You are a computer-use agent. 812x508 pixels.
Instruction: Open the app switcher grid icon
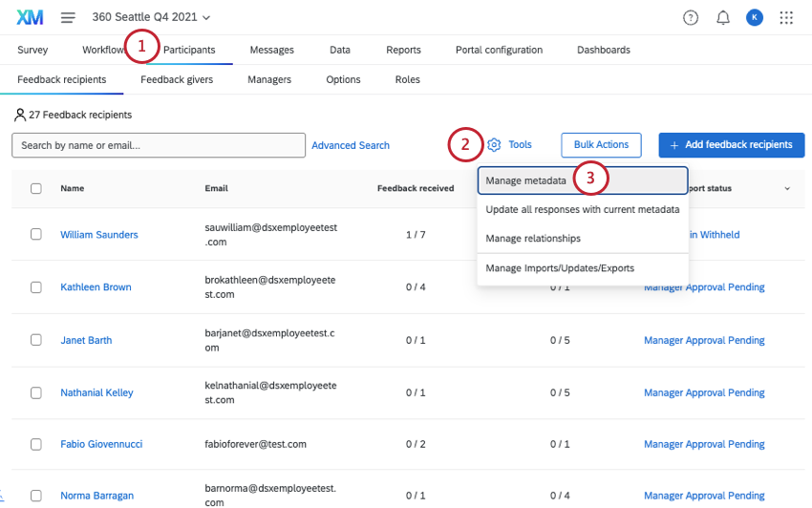(786, 17)
